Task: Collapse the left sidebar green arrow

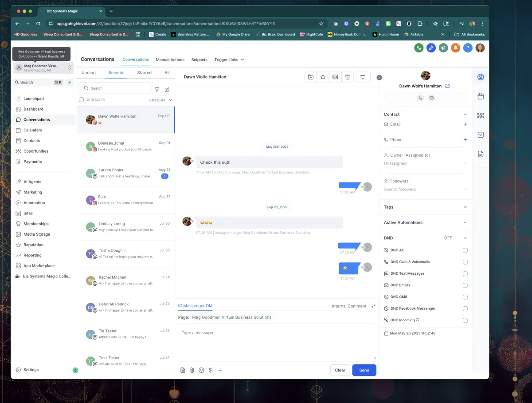Action: (75, 370)
